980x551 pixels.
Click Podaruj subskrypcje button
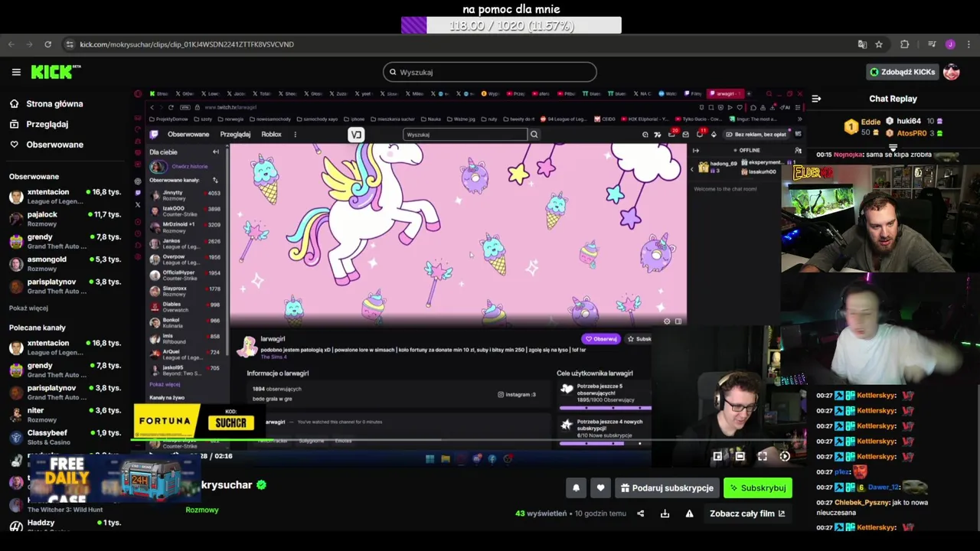click(666, 487)
